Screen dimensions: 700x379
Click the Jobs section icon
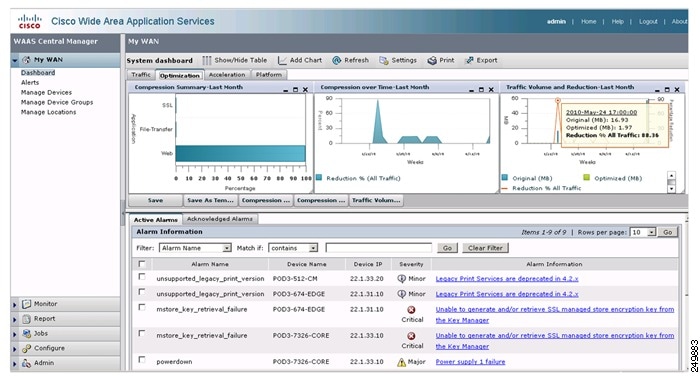[26, 333]
